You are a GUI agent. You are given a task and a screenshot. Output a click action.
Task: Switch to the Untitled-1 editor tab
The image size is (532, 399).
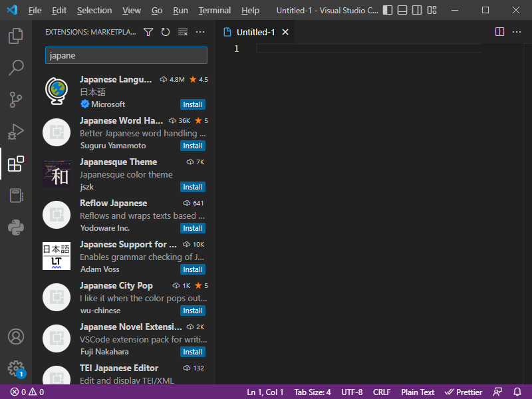tap(256, 32)
